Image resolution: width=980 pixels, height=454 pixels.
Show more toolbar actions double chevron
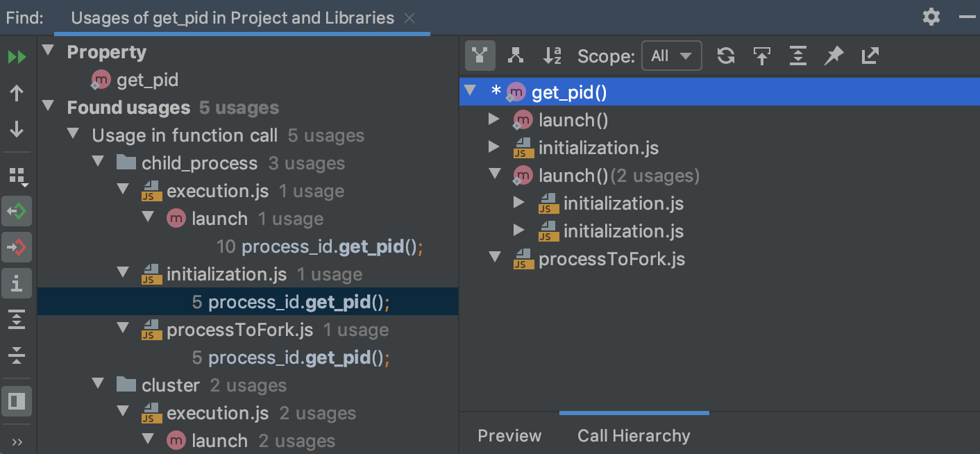(17, 442)
